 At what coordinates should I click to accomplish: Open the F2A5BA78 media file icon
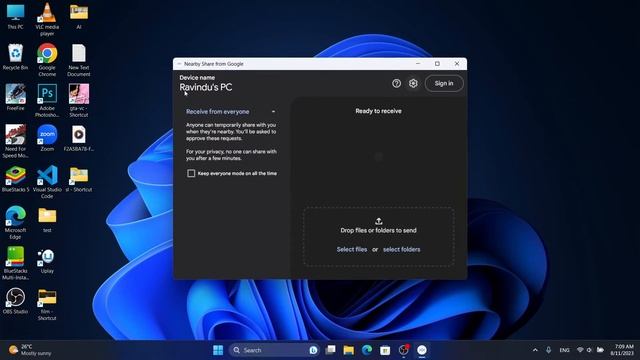click(x=79, y=138)
